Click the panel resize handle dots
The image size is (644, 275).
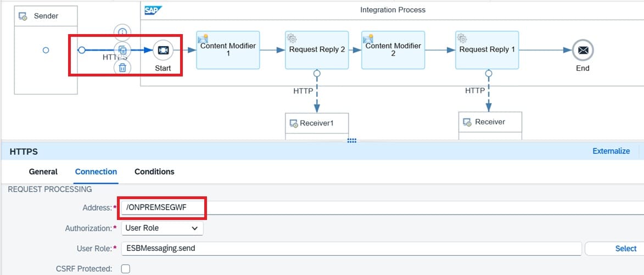click(352, 141)
